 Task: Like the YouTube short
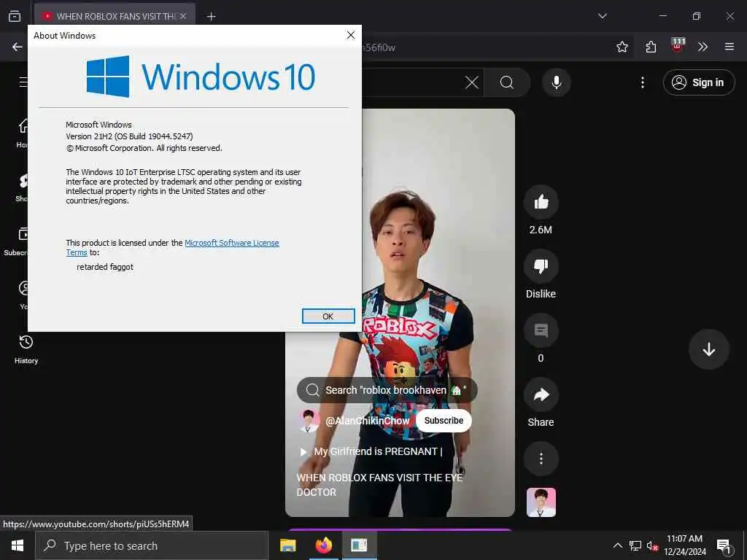[x=541, y=203]
